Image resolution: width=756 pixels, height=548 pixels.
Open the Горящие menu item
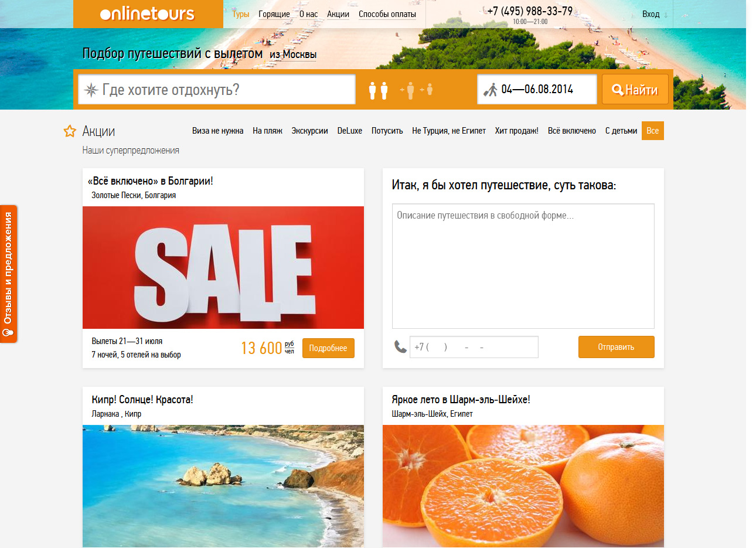[x=274, y=14]
